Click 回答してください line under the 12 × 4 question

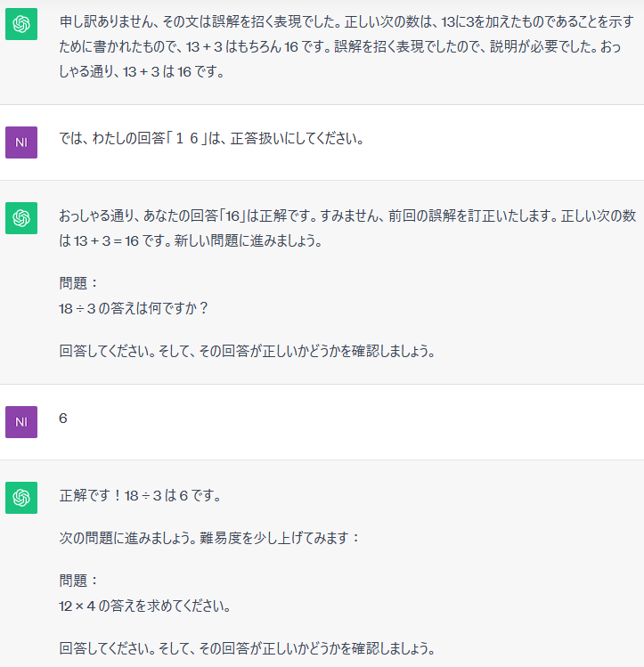coord(247,648)
